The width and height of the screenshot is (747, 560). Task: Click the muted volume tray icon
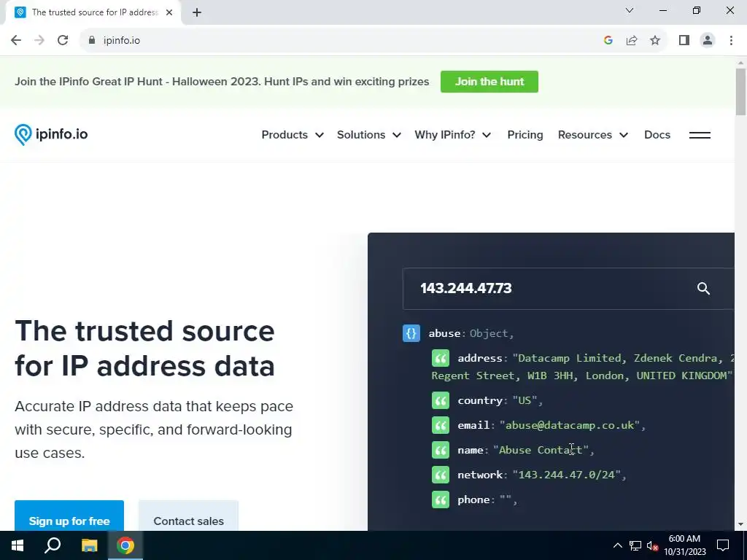pyautogui.click(x=652, y=545)
